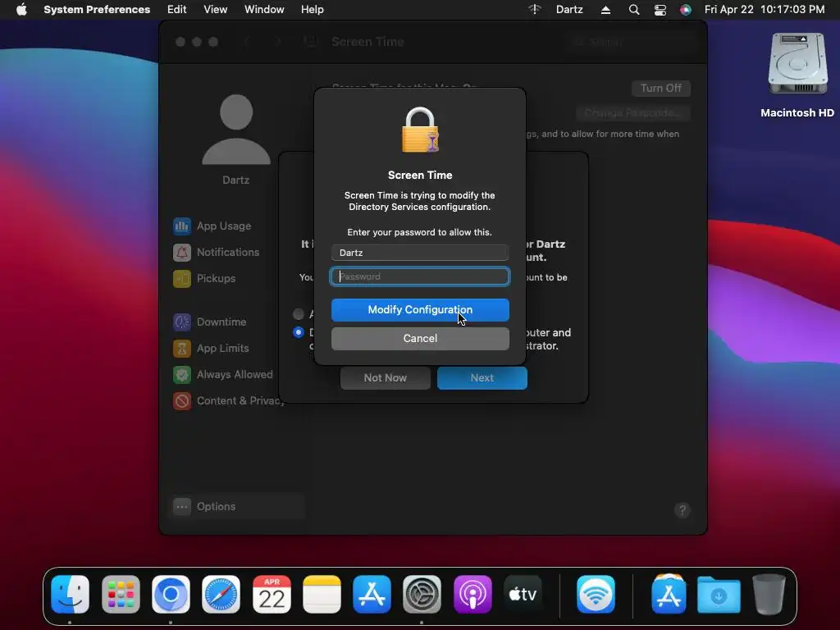
Task: Open Finder from the Dock
Action: point(71,595)
